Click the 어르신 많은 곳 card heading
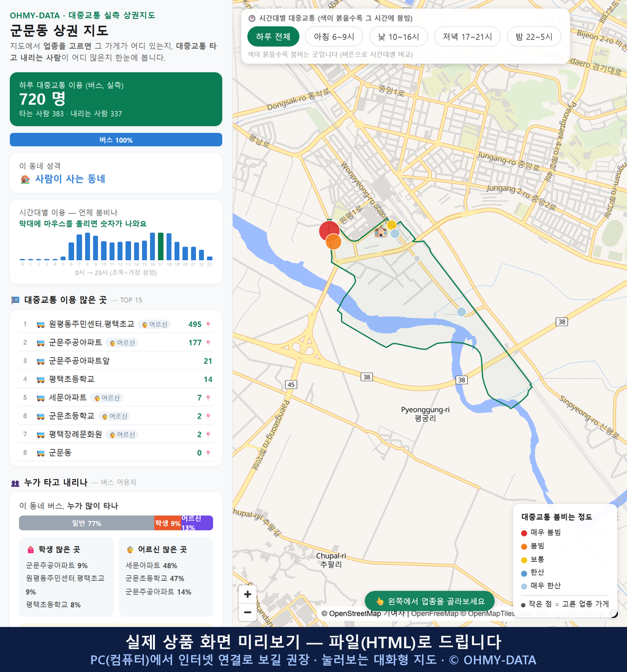The height and width of the screenshot is (672, 627). pos(157,550)
